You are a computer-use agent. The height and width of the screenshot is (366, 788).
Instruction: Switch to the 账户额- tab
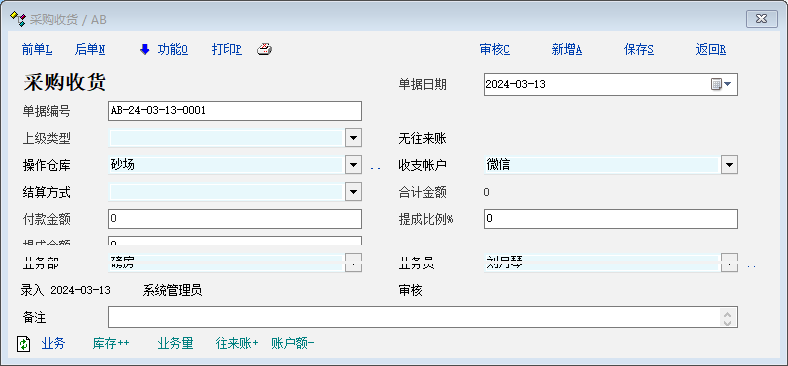click(292, 344)
